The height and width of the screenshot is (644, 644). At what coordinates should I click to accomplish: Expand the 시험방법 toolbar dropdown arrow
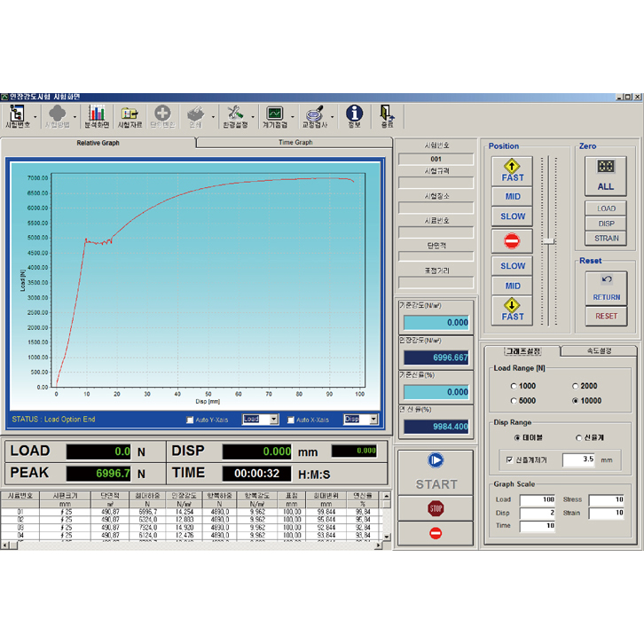coord(75,117)
